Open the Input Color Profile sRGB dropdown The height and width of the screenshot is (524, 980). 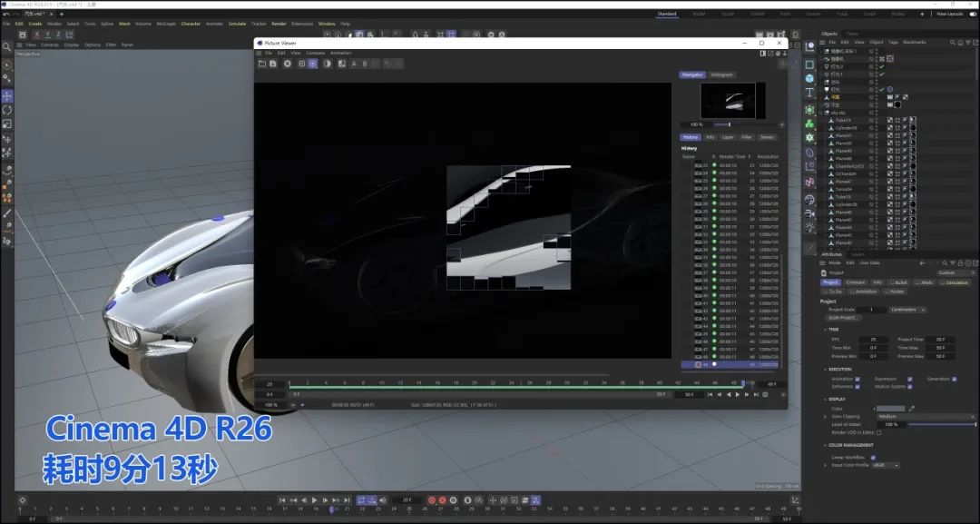pyautogui.click(x=889, y=465)
